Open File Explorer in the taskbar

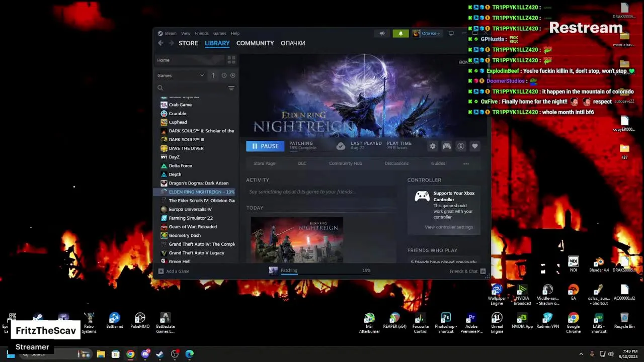(x=101, y=354)
